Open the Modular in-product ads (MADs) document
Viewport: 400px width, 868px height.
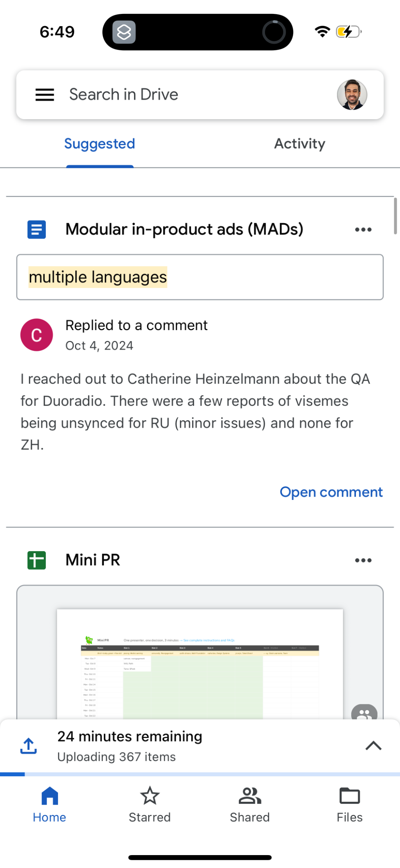tap(184, 230)
